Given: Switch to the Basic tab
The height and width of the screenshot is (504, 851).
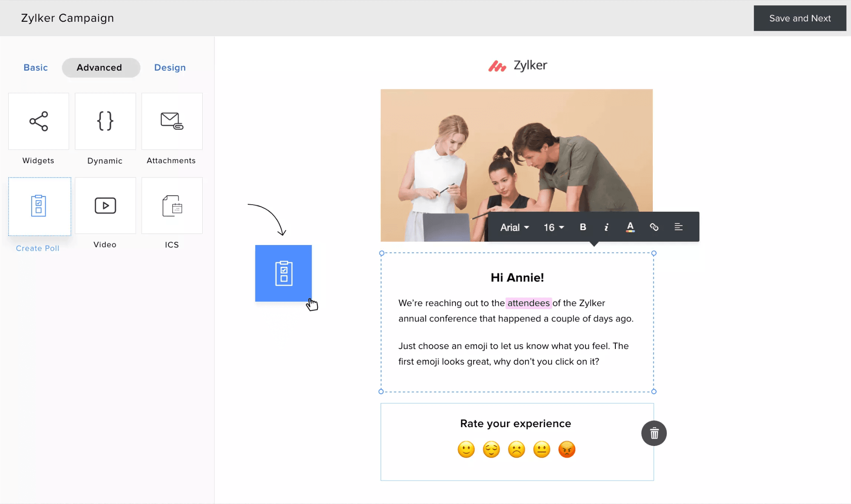Looking at the screenshot, I should point(35,67).
